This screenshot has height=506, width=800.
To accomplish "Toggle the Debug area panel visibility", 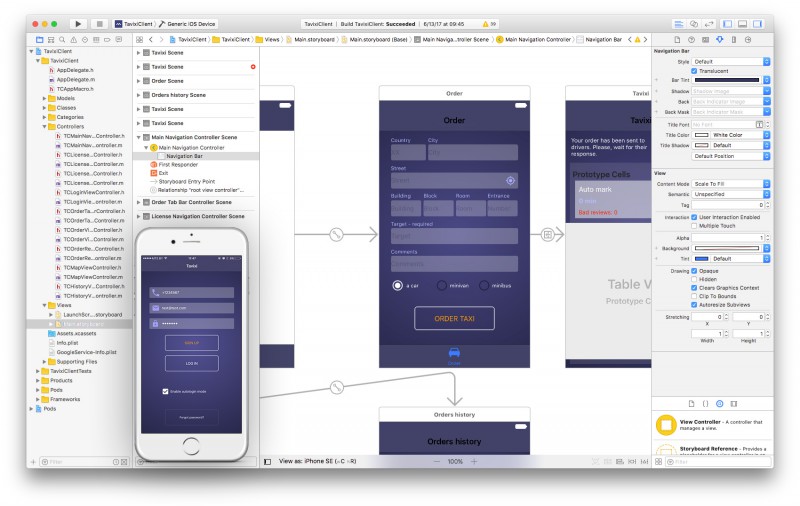I will [x=743, y=23].
